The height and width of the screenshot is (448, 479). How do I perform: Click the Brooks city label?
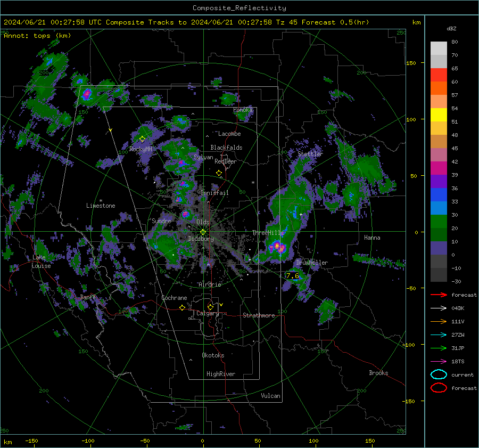(x=378, y=373)
